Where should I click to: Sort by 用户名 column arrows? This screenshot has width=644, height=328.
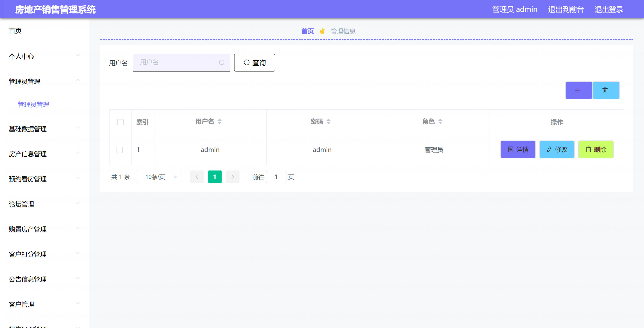[219, 121]
